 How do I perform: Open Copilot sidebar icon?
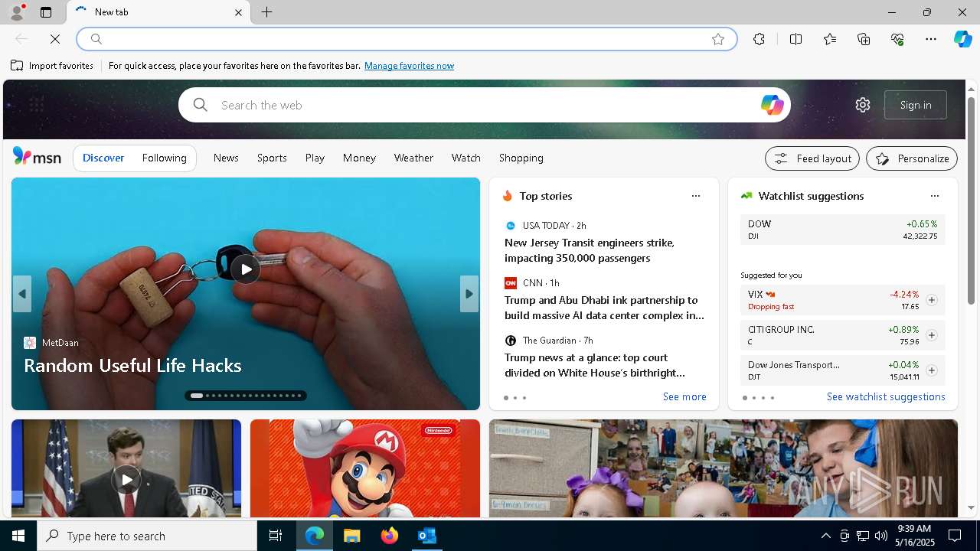point(962,39)
